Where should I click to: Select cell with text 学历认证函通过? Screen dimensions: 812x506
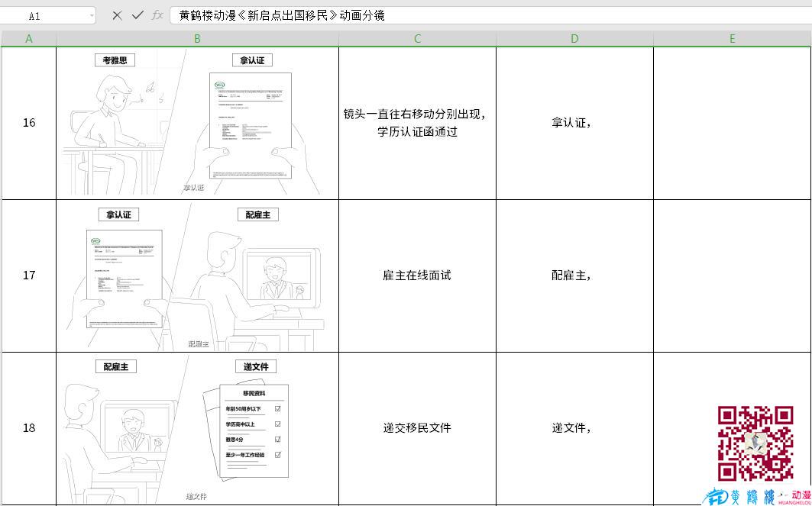(417, 123)
